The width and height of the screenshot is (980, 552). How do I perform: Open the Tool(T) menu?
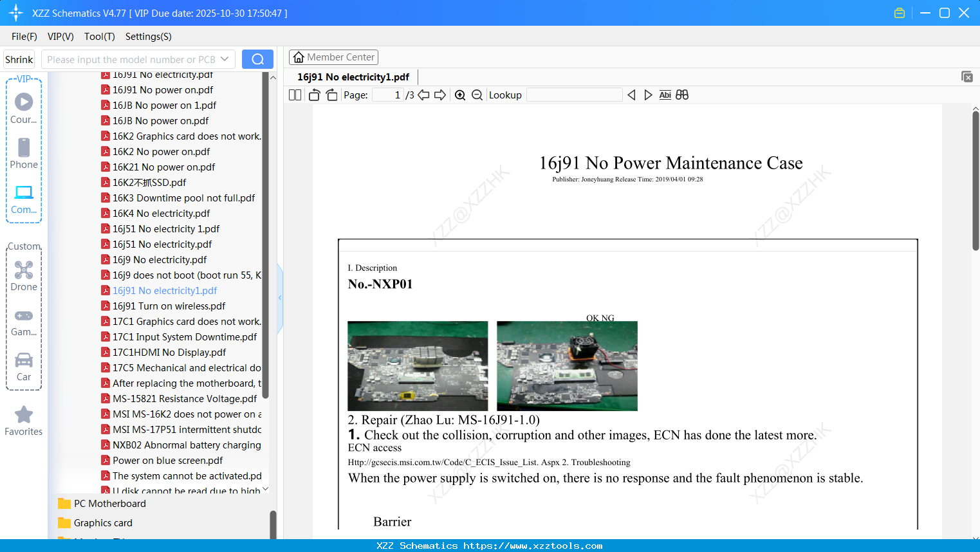(x=100, y=37)
